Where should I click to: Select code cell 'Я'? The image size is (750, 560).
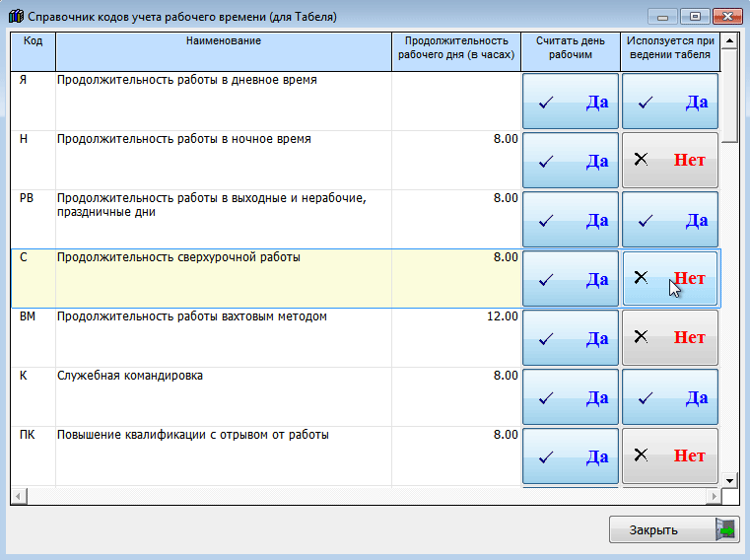point(33,101)
